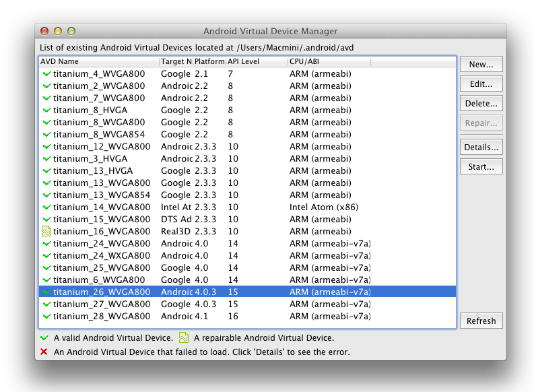Select the titanium_16_WVGA800 device name
Viewport: 534px width, 392px height.
(x=102, y=231)
